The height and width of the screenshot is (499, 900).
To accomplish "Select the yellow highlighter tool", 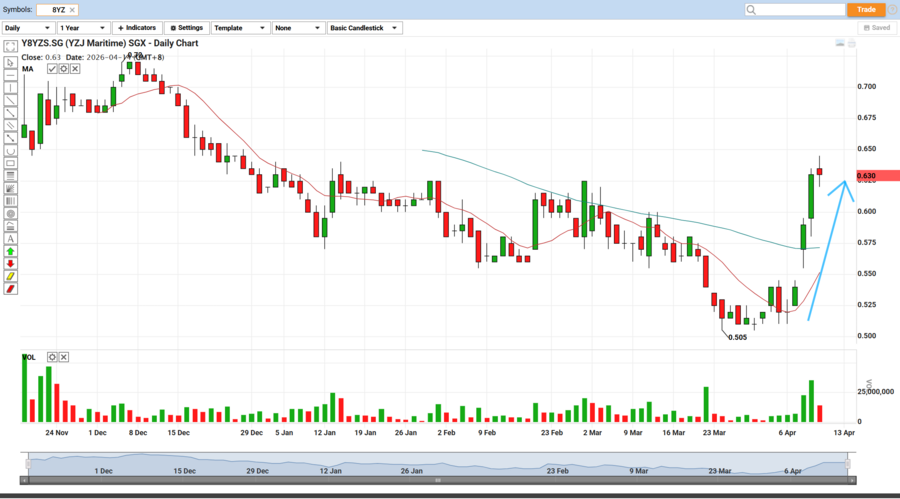I will [x=10, y=276].
